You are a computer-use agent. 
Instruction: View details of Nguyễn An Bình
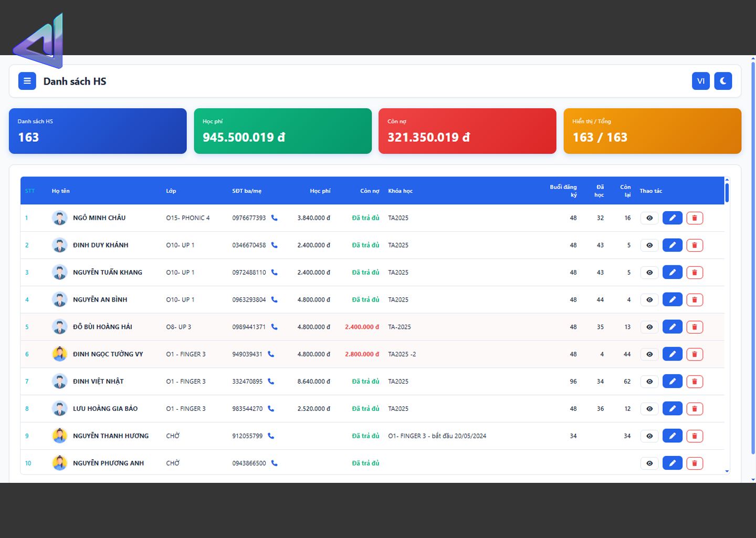(649, 300)
